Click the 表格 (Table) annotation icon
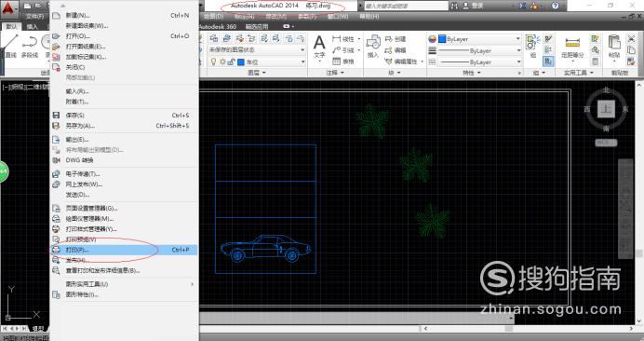 [x=343, y=61]
